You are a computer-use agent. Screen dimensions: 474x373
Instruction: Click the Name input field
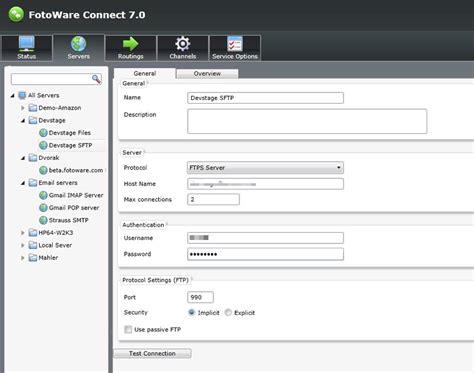pyautogui.click(x=265, y=98)
